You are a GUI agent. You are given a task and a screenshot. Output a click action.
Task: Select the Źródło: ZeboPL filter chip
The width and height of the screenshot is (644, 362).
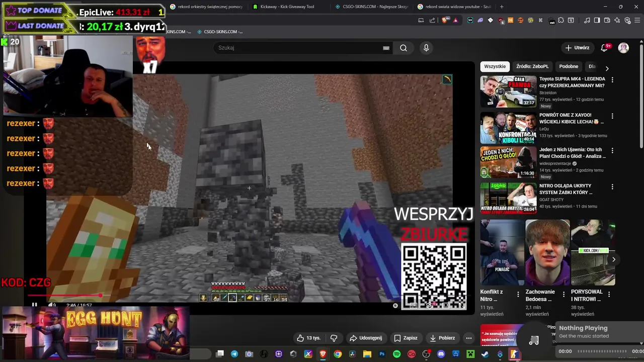(x=532, y=66)
